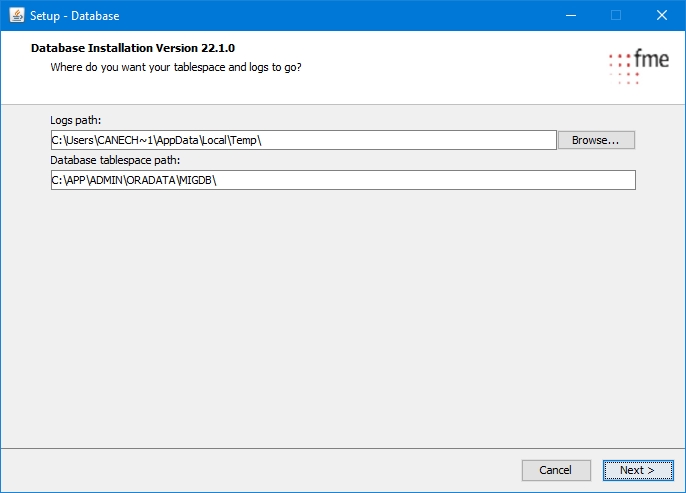
Task: Click the fme logo in header
Action: [x=638, y=65]
